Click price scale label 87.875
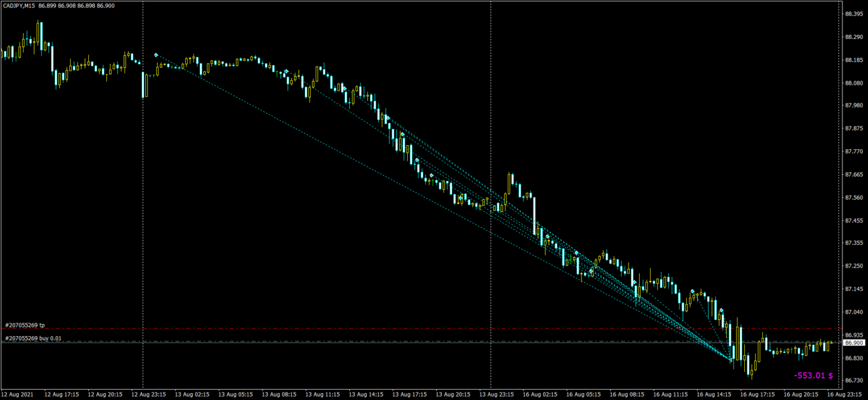 (854, 128)
